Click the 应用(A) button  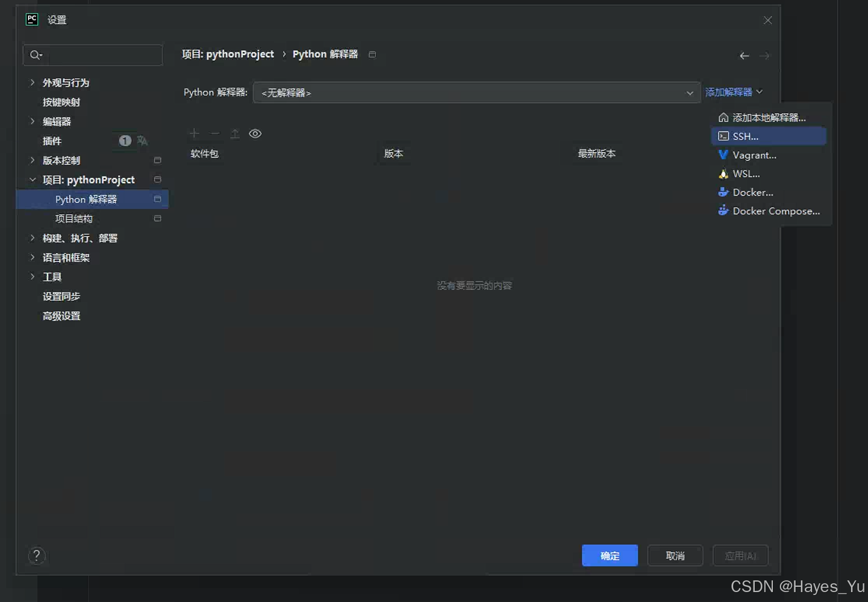coord(740,555)
